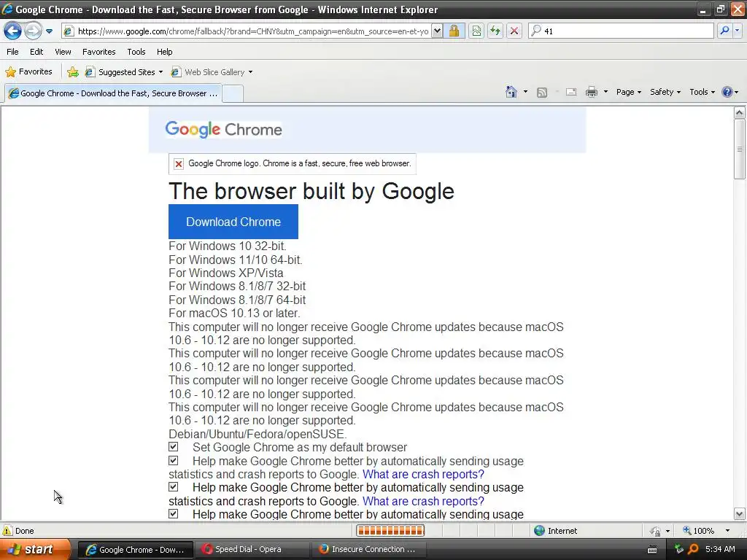Open the Tools command bar dropdown

[703, 92]
